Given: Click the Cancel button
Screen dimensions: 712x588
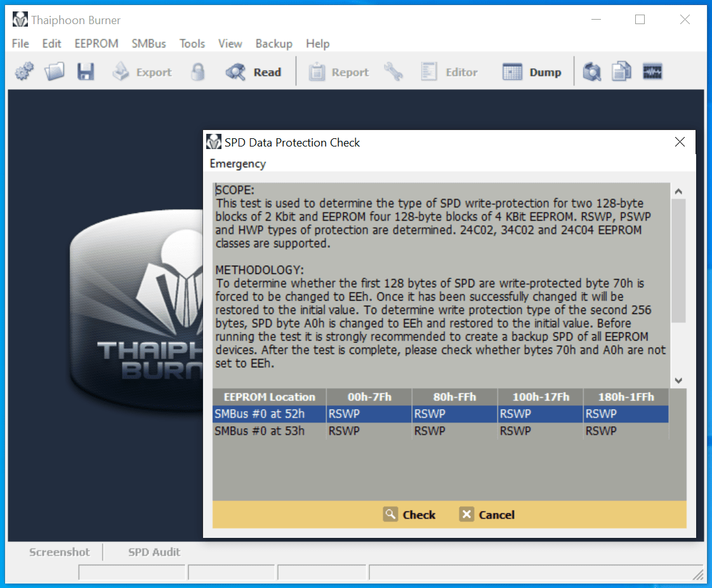Looking at the screenshot, I should (x=487, y=514).
